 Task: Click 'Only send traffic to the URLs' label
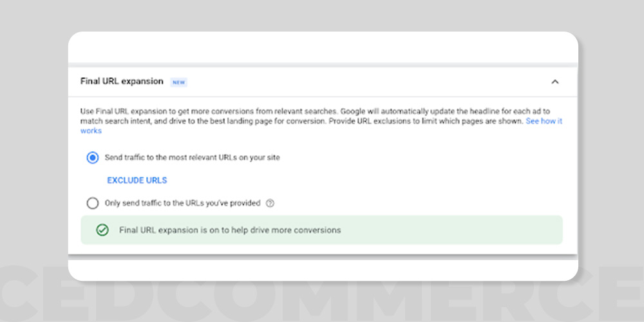183,203
